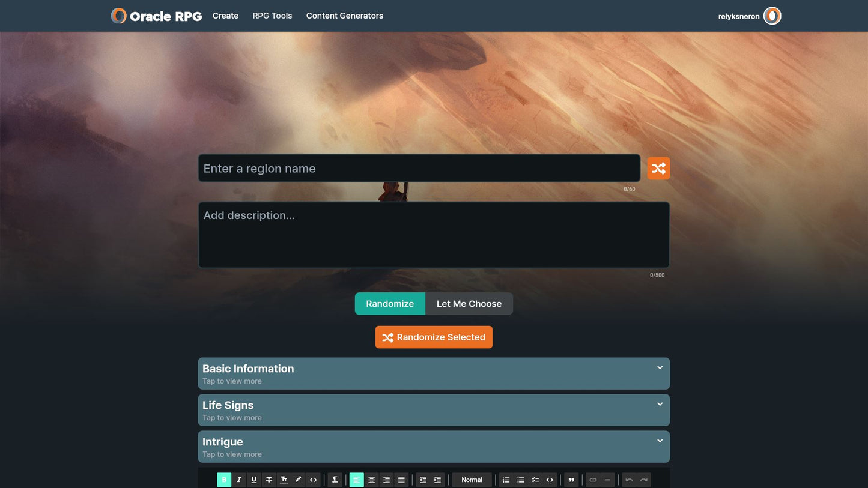Click the region name input field
This screenshot has width=868, height=488.
(419, 169)
